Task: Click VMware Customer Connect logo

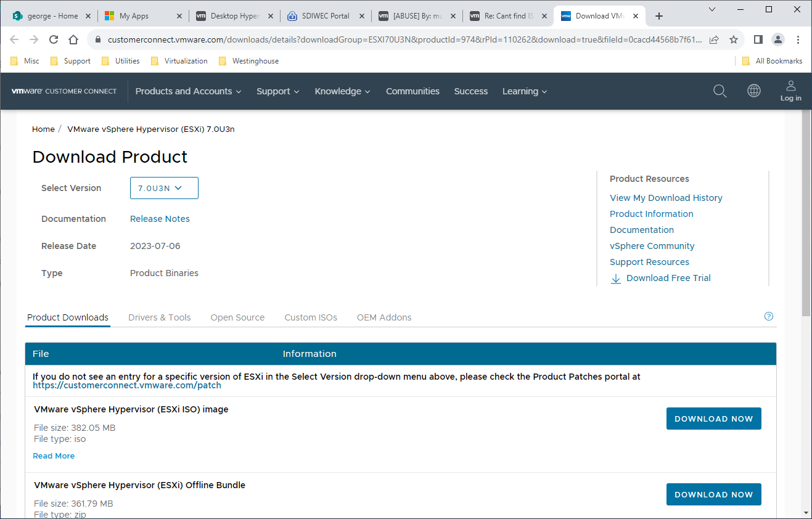Action: click(x=64, y=91)
